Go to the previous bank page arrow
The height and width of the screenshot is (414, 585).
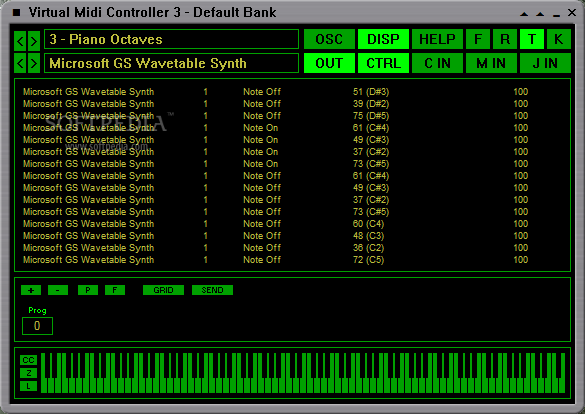[x=21, y=40]
